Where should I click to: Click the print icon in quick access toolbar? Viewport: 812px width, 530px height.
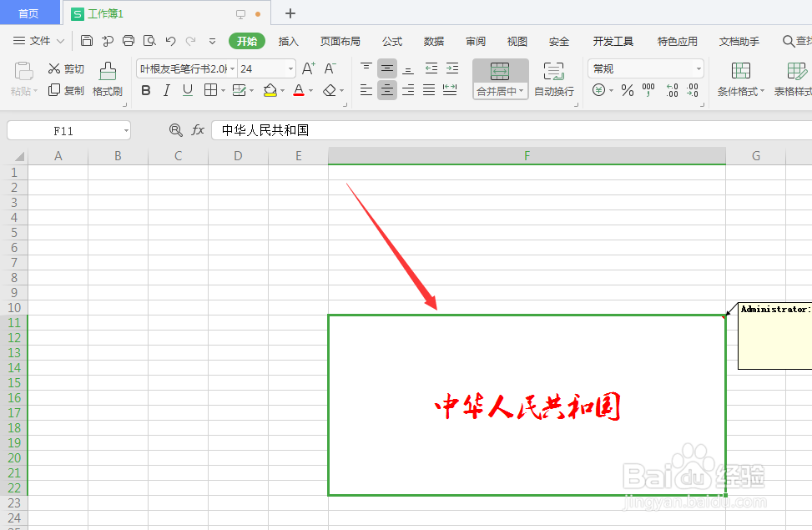pyautogui.click(x=128, y=40)
